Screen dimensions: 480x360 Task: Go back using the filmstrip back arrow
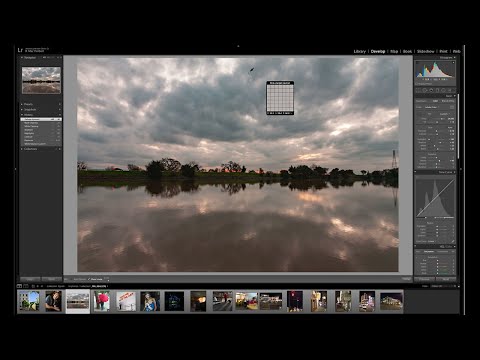pyautogui.click(x=38, y=286)
